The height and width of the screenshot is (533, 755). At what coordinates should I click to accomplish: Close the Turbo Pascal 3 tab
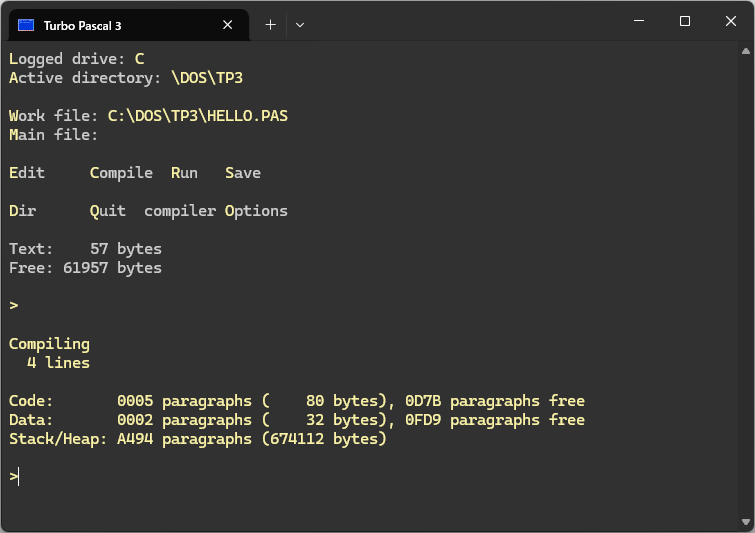click(x=230, y=25)
